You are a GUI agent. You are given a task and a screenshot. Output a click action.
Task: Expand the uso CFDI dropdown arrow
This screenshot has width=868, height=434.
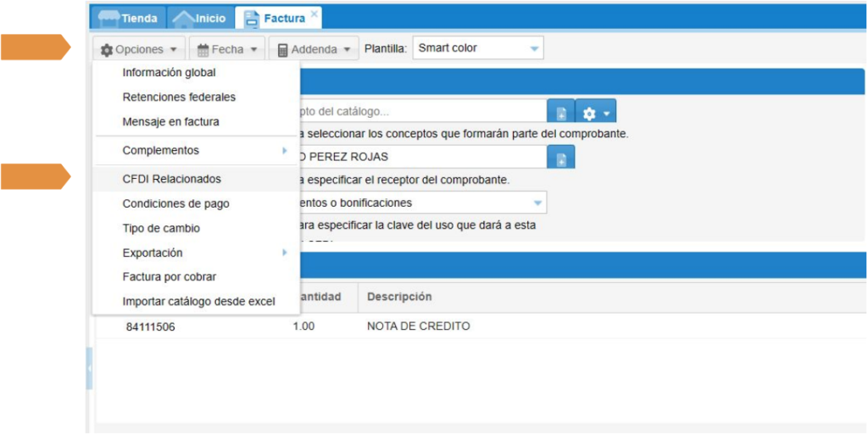click(537, 203)
